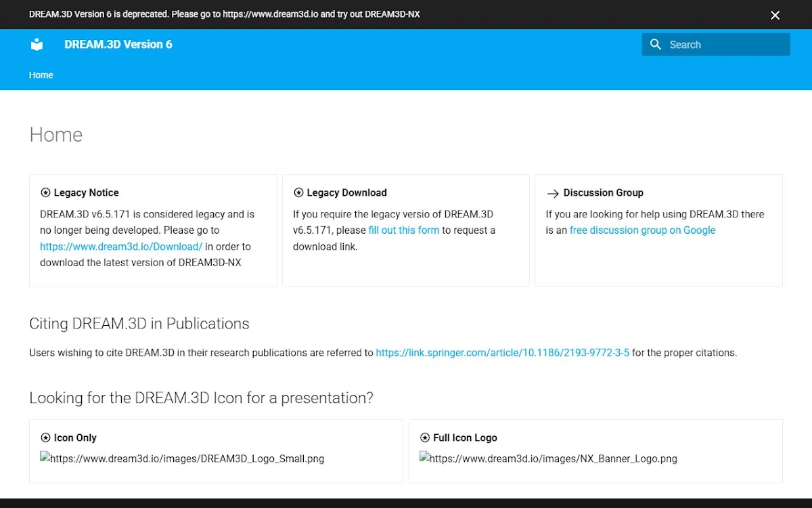Screen dimensions: 812x508
Task: Dismiss the deprecation announcement banner
Action: coord(775,15)
